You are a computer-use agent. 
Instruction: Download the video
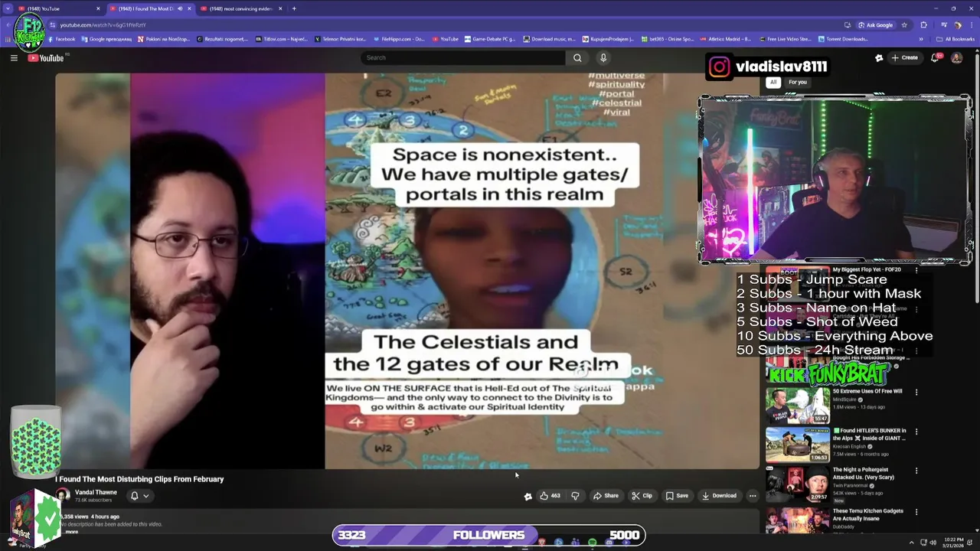click(720, 496)
